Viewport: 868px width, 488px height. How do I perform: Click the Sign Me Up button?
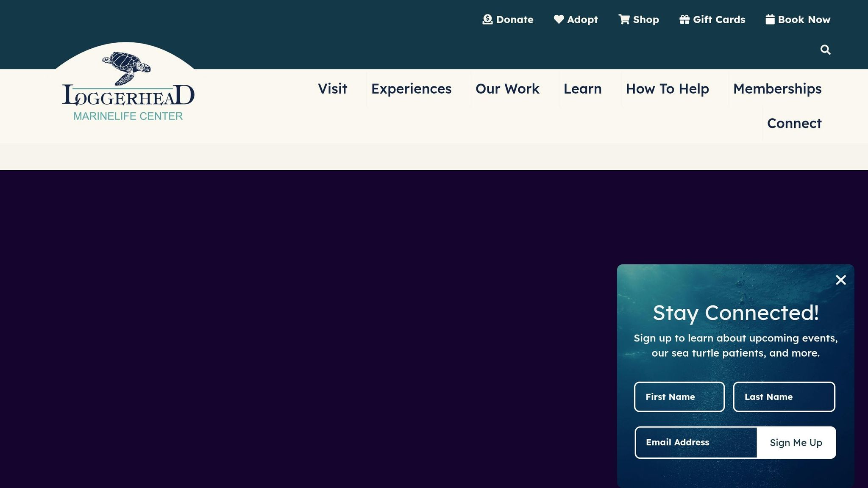click(796, 443)
